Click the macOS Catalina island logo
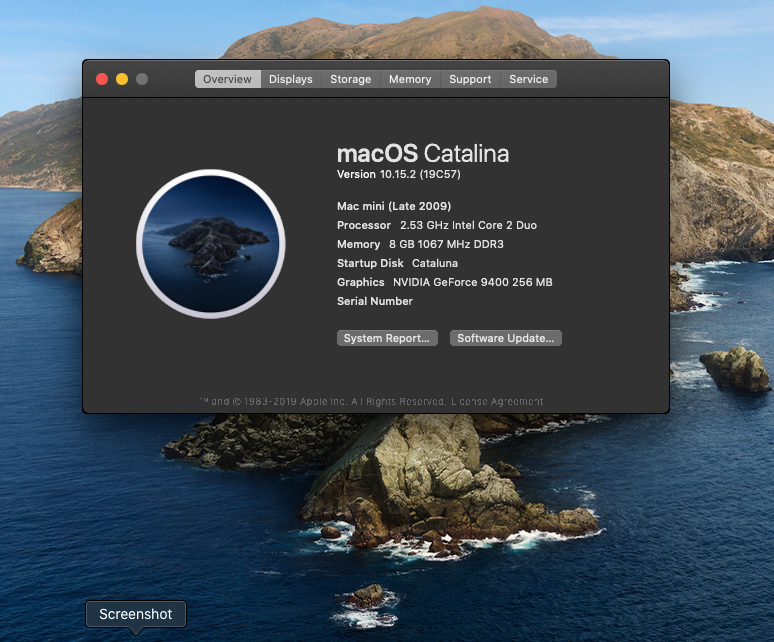The height and width of the screenshot is (642, 774). pos(211,244)
